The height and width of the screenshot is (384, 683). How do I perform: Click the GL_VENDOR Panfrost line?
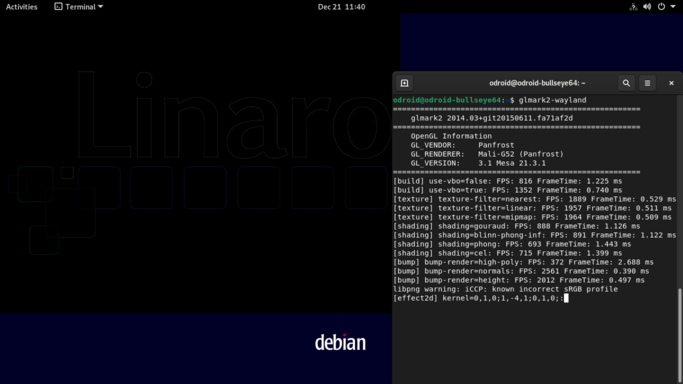click(x=462, y=145)
